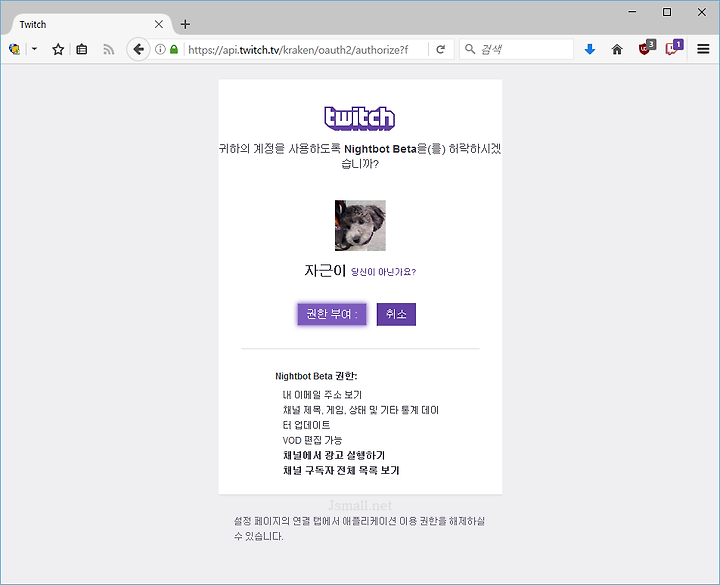720x585 pixels.
Task: Reload the page with refresh icon
Action: click(x=441, y=49)
